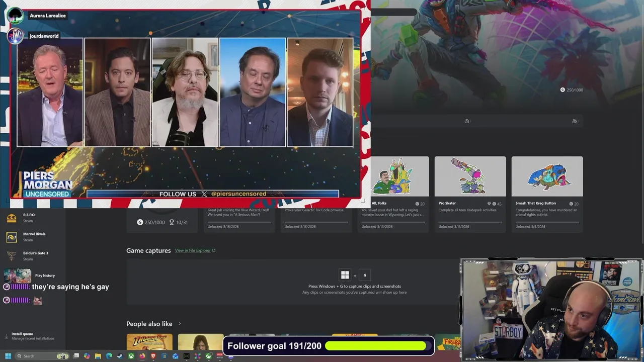Click the progress line under Smash That Kreg Button
This screenshot has height=362, width=644.
click(547, 221)
